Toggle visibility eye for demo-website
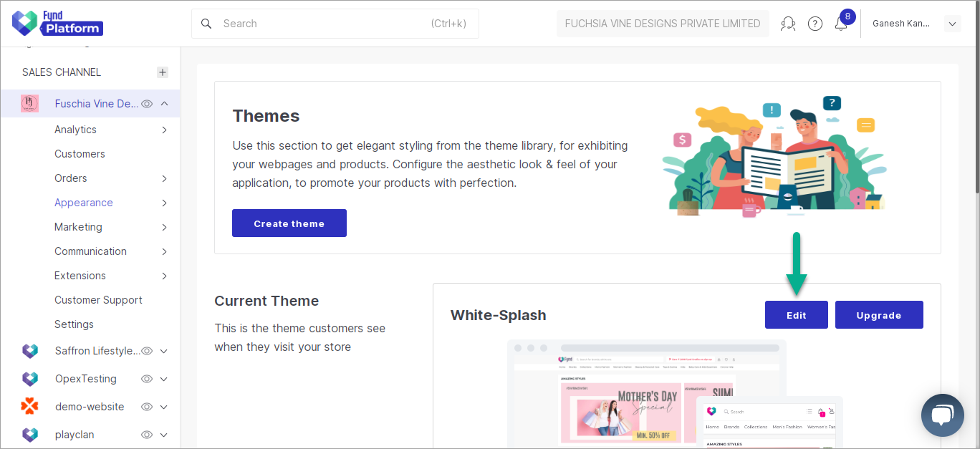This screenshot has width=980, height=449. point(147,407)
